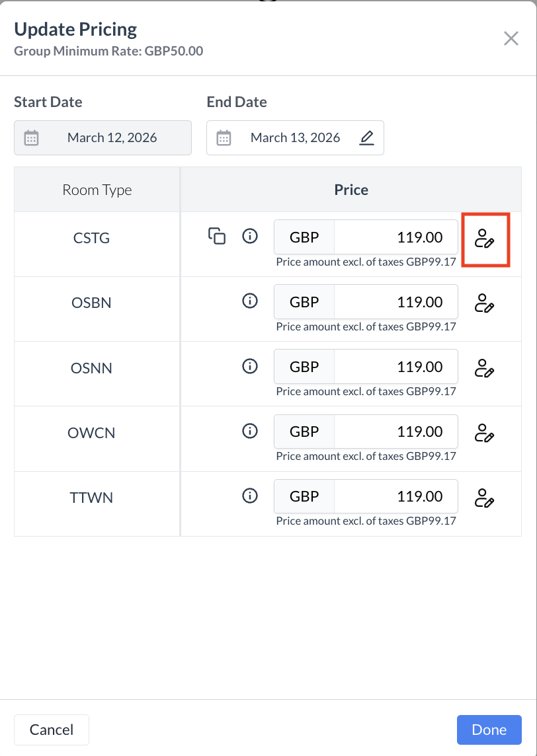The image size is (537, 756).
Task: Open the End Date calendar picker
Action: 224,137
